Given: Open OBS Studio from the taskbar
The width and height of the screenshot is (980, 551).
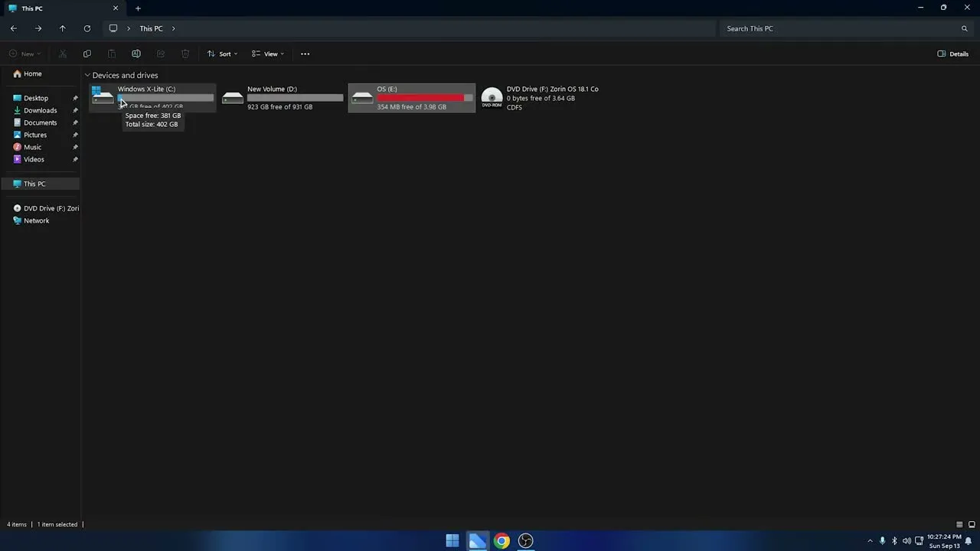Looking at the screenshot, I should point(526,541).
